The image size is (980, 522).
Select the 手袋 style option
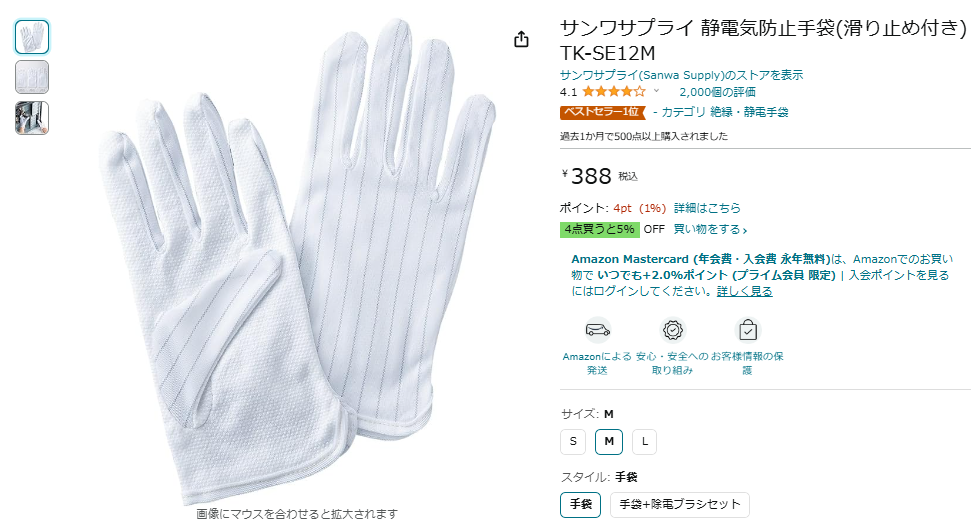[581, 504]
